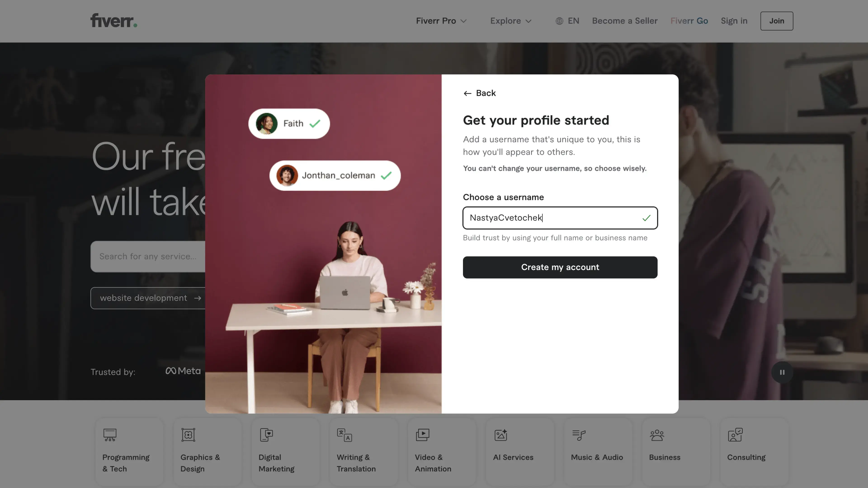Screen dimensions: 868x488
Task: Open the EN language selector
Action: pos(567,21)
